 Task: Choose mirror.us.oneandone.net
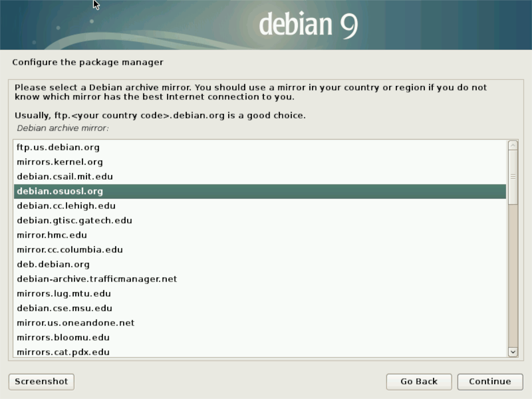tap(75, 323)
